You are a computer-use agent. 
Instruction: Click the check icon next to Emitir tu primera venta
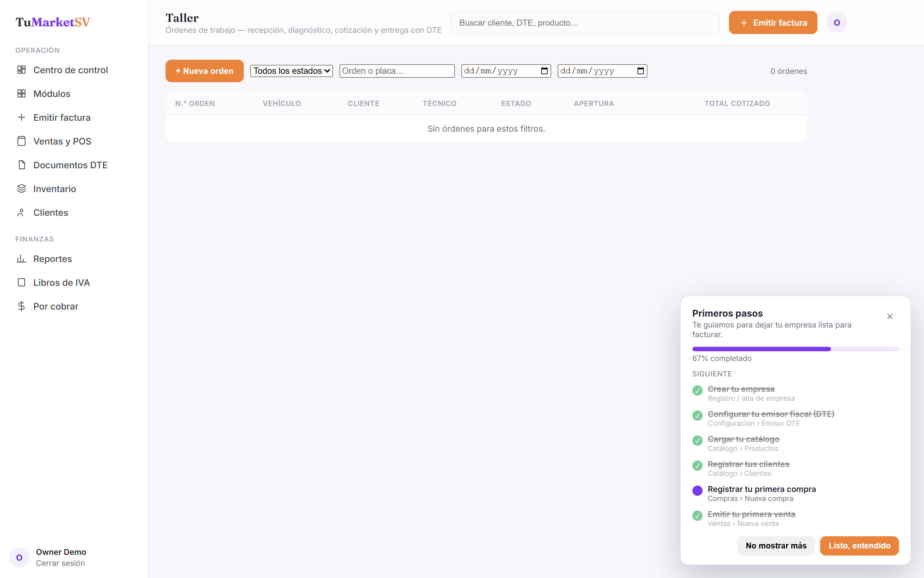click(x=697, y=516)
